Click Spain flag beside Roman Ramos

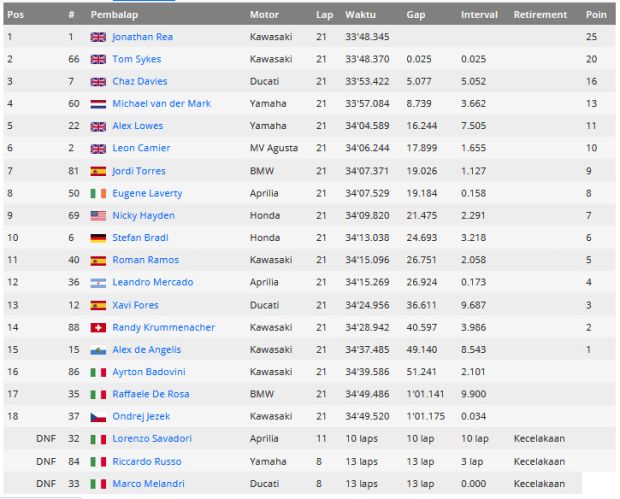coord(98,260)
